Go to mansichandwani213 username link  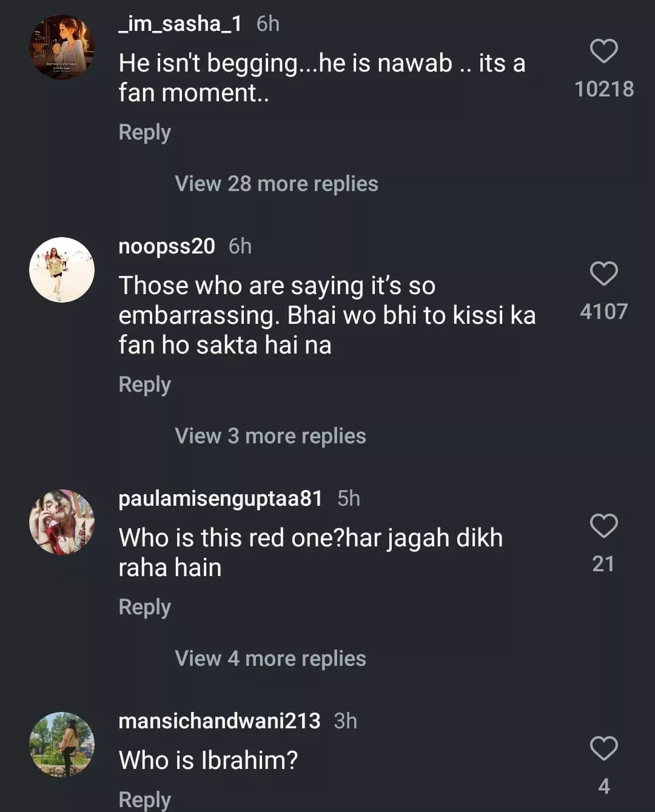click(219, 721)
